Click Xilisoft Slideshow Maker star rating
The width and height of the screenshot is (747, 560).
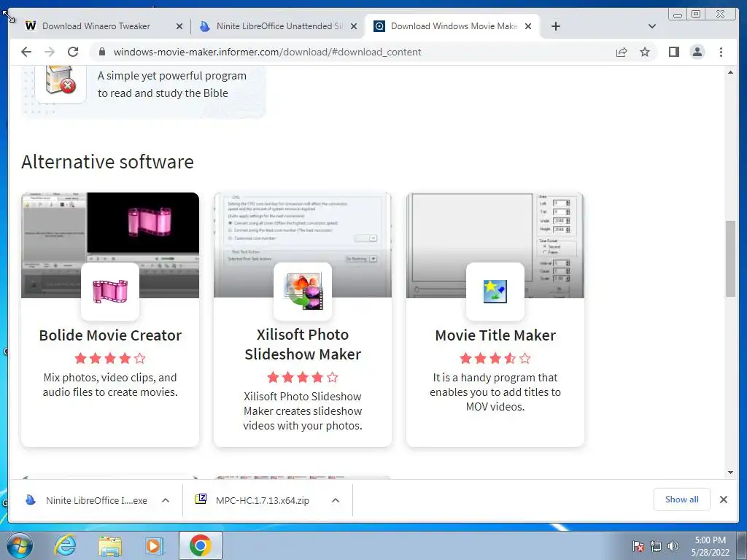pos(303,377)
